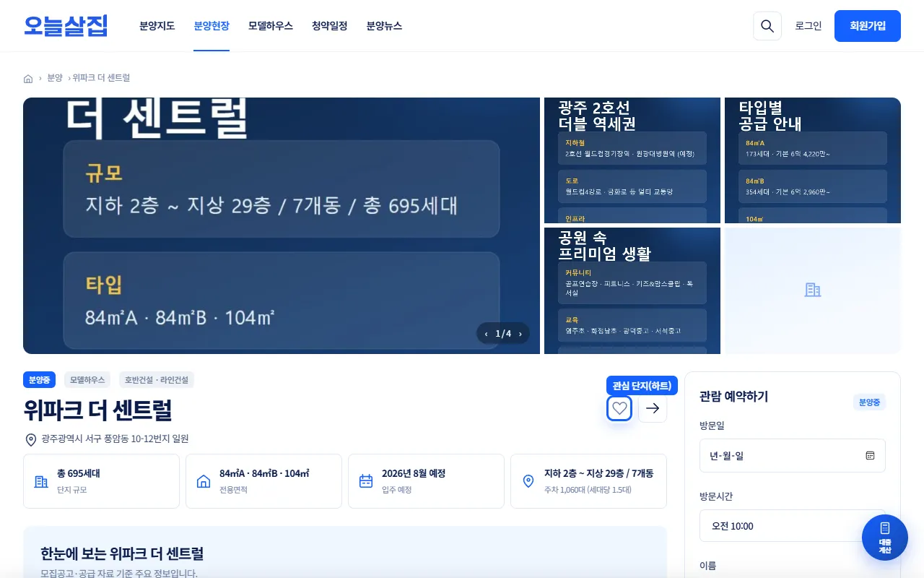924x578 pixels.
Task: Open the 타입별 공급 안내 thumbnail
Action: [813, 160]
